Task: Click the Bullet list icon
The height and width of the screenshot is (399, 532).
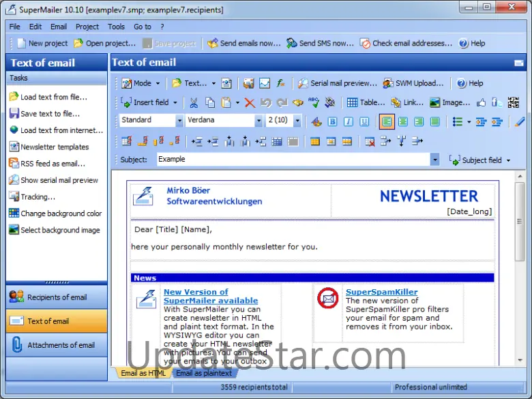Action: click(x=458, y=122)
